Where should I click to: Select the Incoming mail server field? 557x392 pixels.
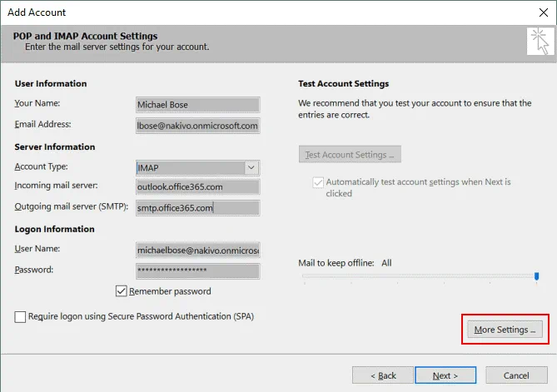pyautogui.click(x=197, y=186)
